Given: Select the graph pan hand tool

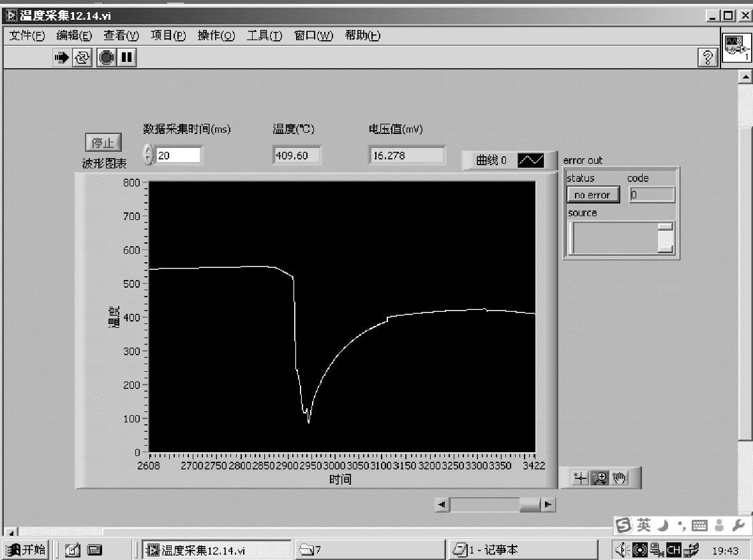Looking at the screenshot, I should click(x=620, y=478).
